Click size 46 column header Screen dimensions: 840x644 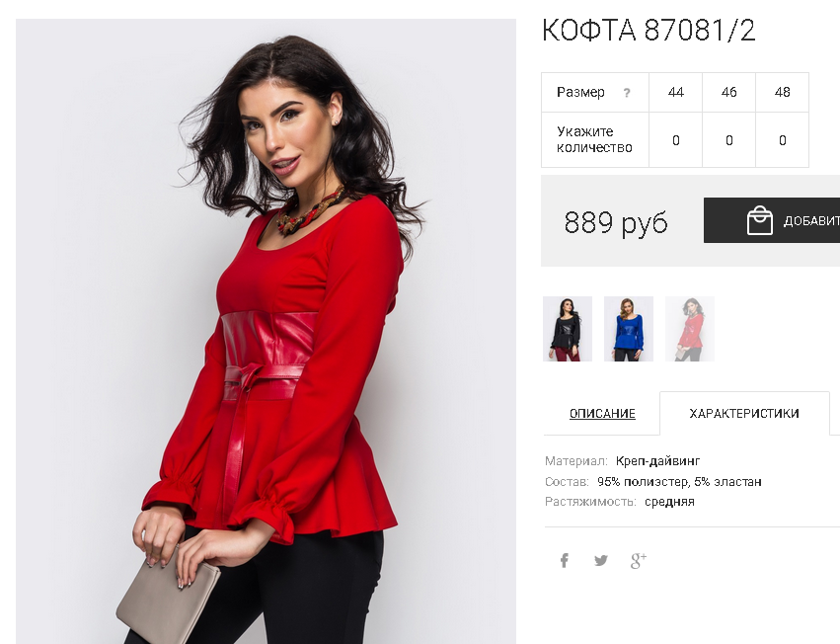tap(729, 92)
